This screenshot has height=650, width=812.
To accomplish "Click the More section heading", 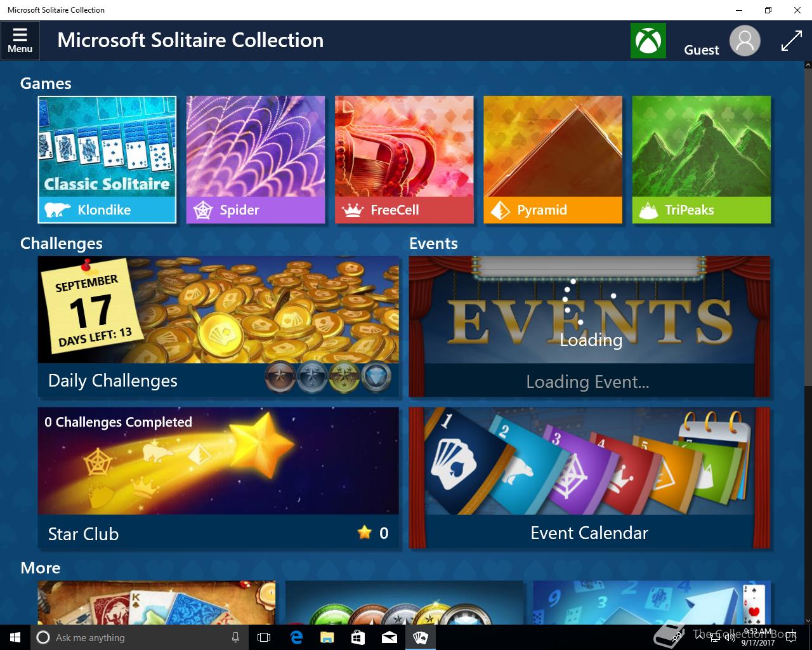I will click(41, 567).
